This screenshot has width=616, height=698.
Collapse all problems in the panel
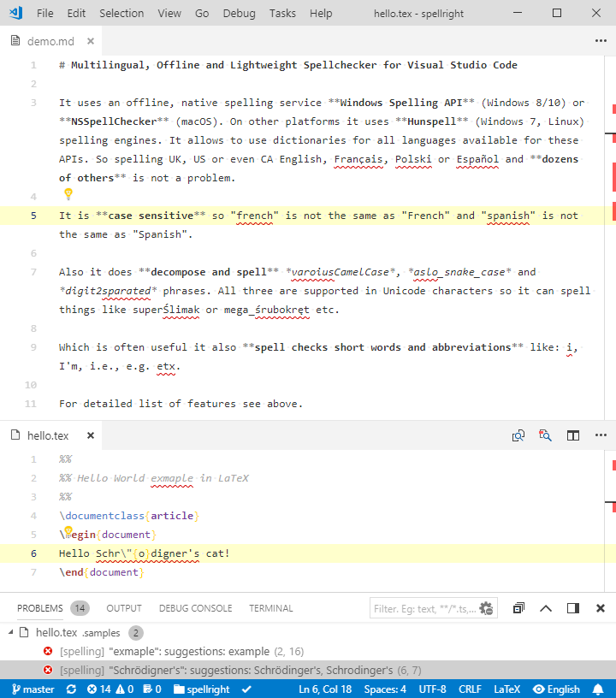pos(518,608)
